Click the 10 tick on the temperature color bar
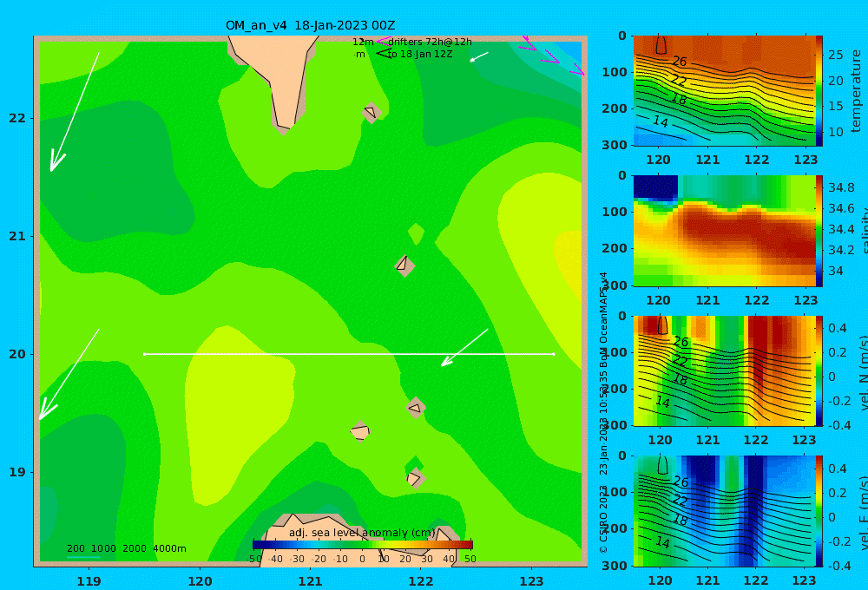 point(836,132)
